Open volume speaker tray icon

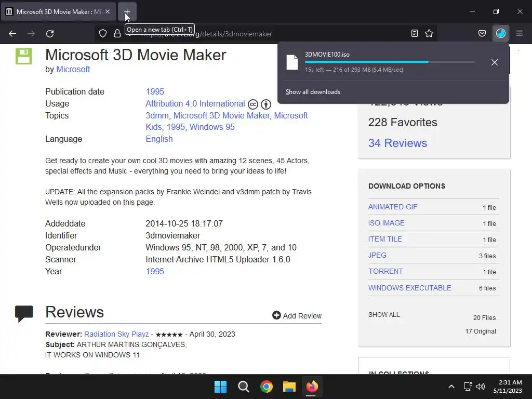click(x=481, y=387)
